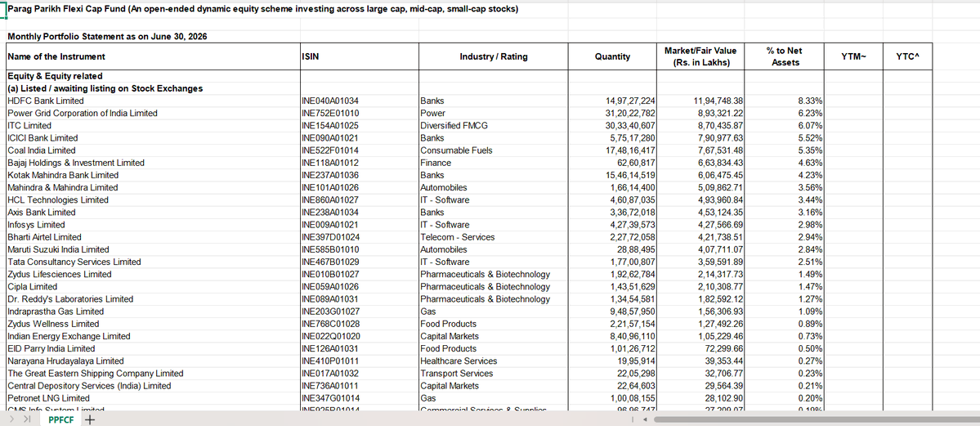Select quantity 62,60,817 cell
Image resolution: width=980 pixels, height=426 pixels.
point(612,163)
